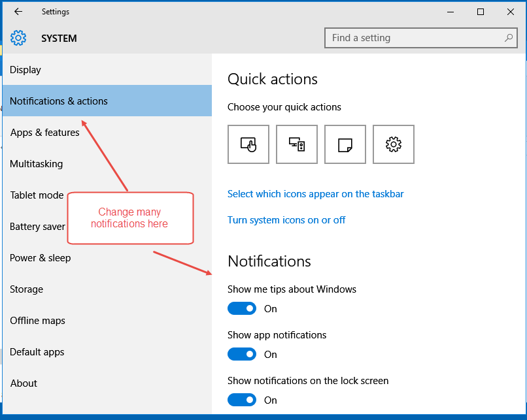Maximize the Settings window
The image size is (527, 420).
coord(481,12)
